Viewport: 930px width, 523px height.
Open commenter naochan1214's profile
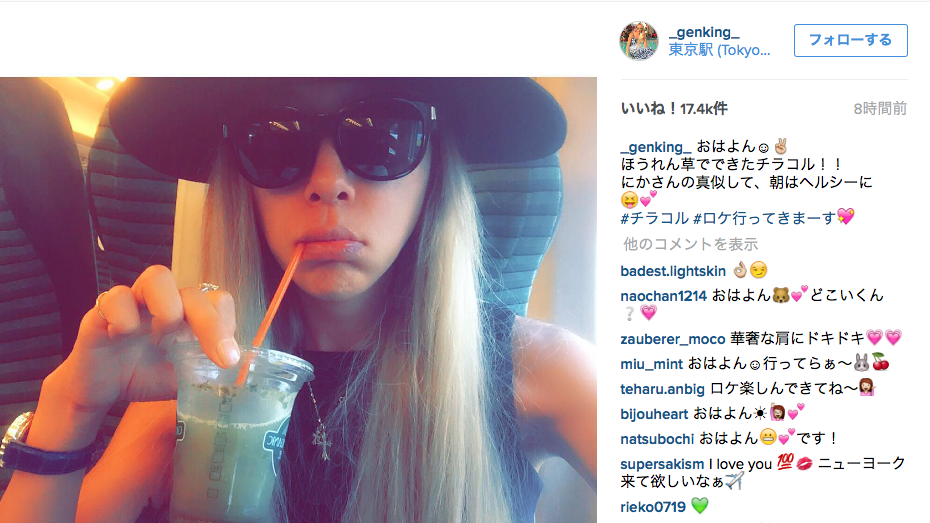(x=664, y=296)
